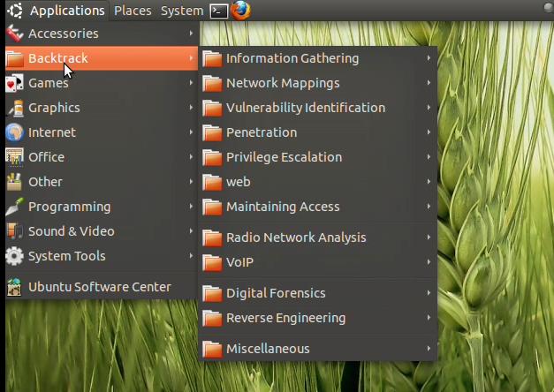
Task: Expand the Information Gathering submenu arrow
Action: [429, 58]
